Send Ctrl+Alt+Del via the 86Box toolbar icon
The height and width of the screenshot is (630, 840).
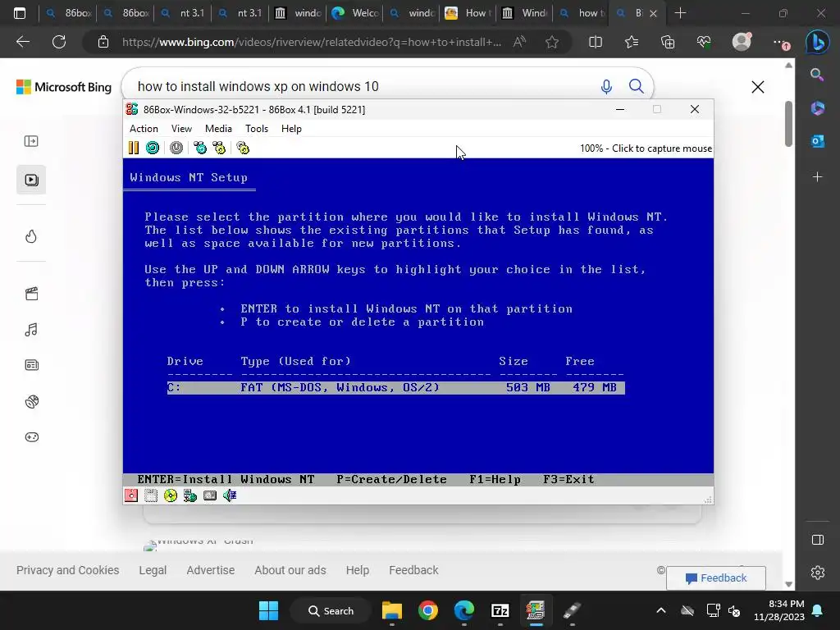[200, 148]
